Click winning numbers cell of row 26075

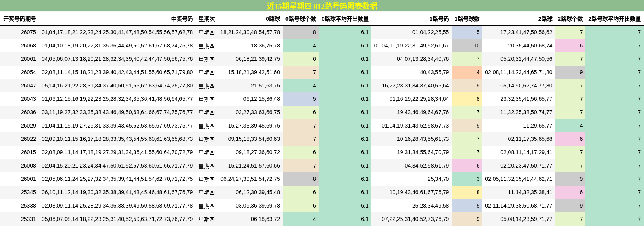117,32
